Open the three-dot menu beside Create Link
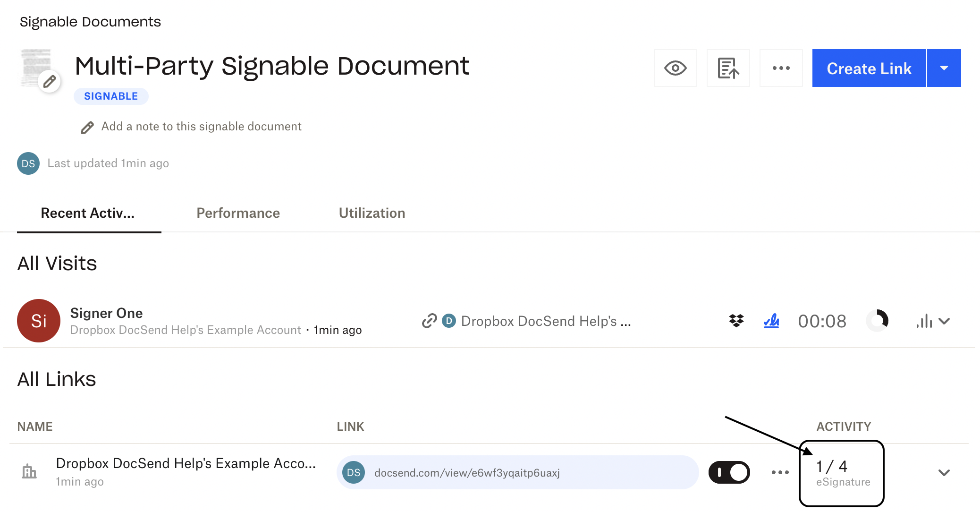The height and width of the screenshot is (512, 980). click(781, 68)
